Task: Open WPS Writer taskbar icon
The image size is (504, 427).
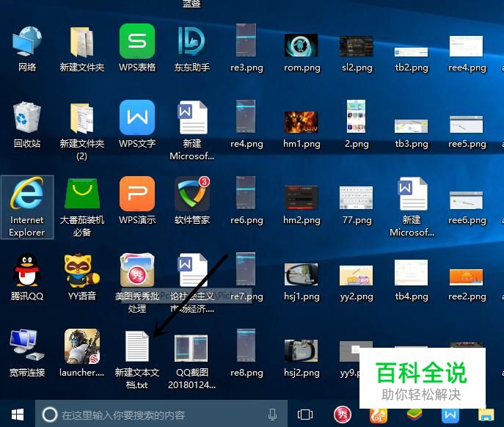Action: pos(450,417)
